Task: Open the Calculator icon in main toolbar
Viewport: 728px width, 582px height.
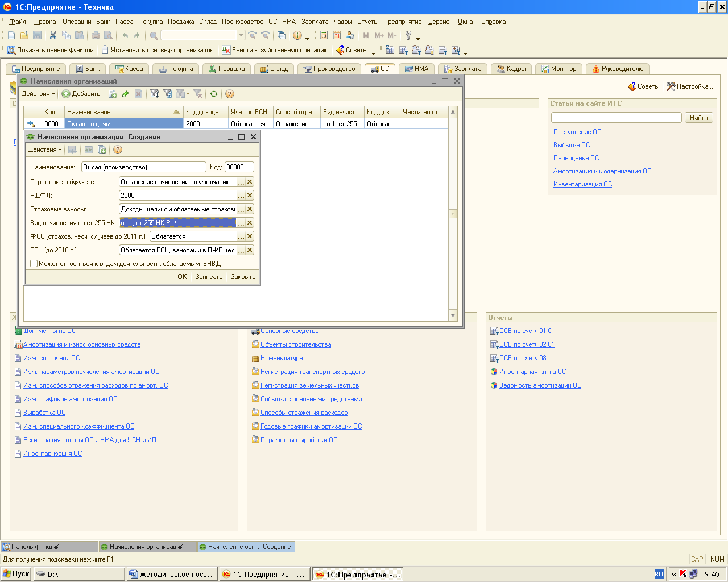Action: tap(324, 35)
